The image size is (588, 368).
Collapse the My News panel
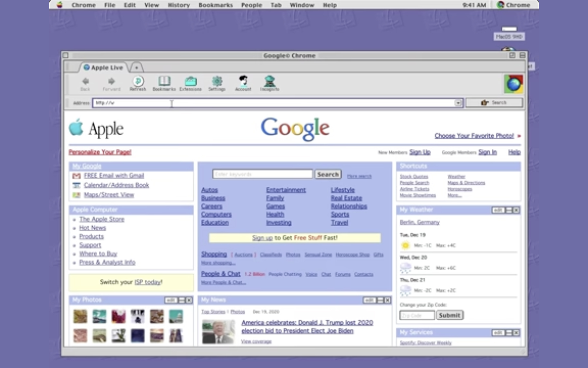click(380, 300)
